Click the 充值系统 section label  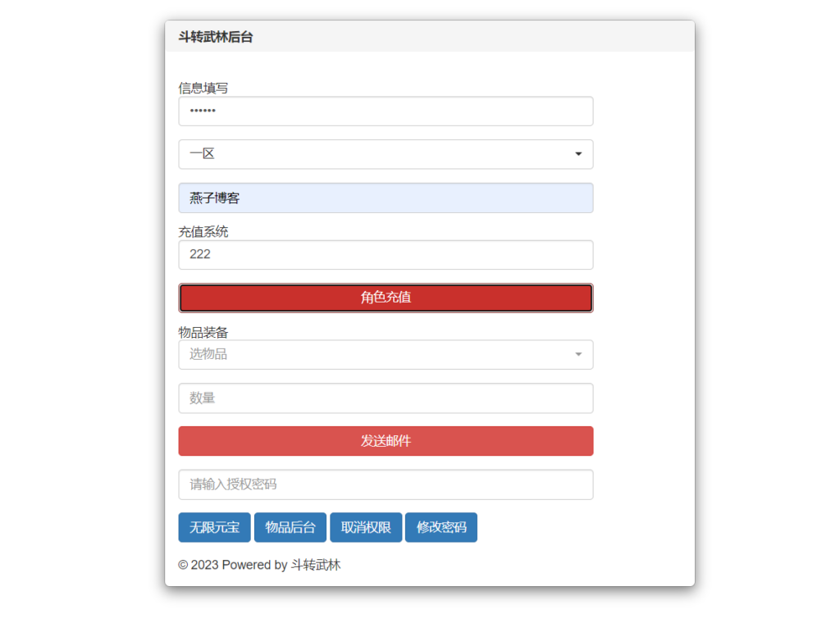(x=203, y=232)
